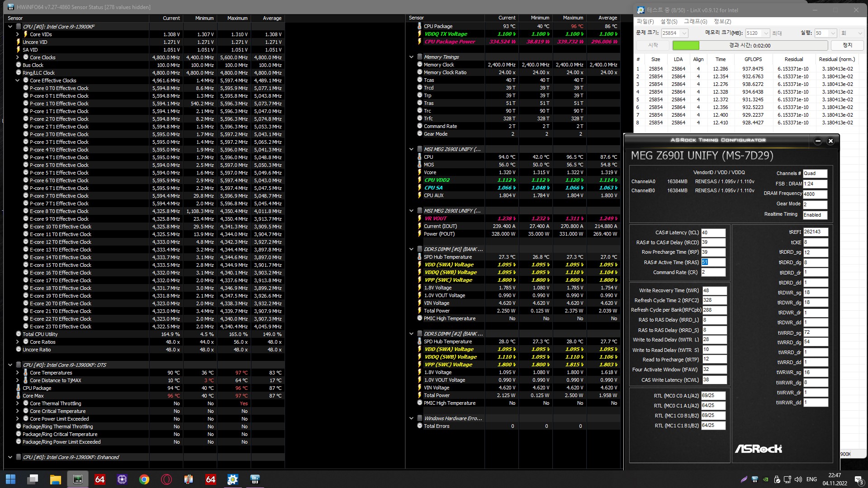This screenshot has width=868, height=488.
Task: Expand the Core Clocks row
Action: [x=18, y=57]
